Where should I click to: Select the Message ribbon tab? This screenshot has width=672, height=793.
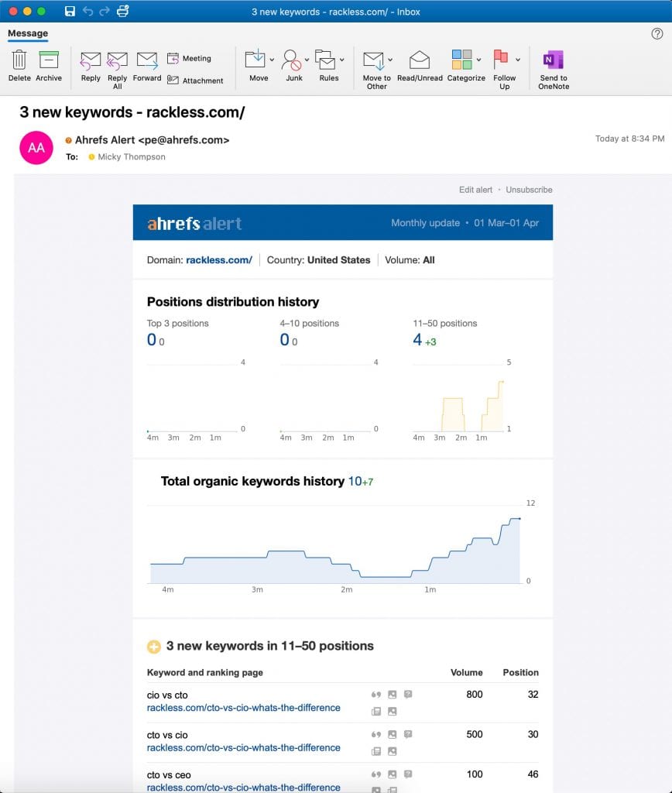tap(28, 33)
